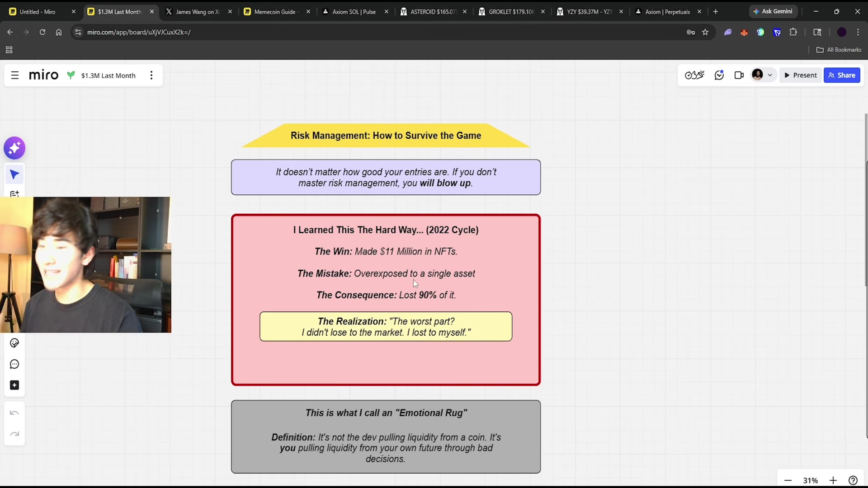Click the webcam video overlay
The height and width of the screenshot is (488, 868).
tap(85, 265)
